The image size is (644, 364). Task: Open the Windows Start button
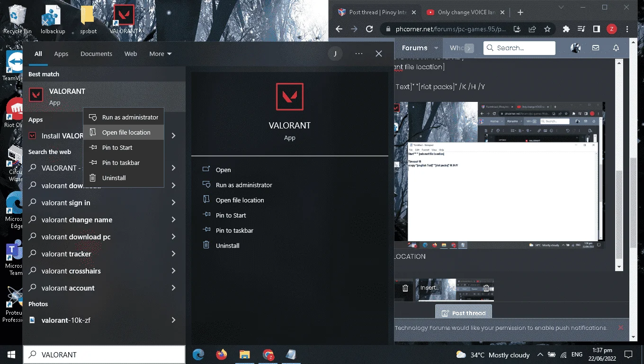11,355
